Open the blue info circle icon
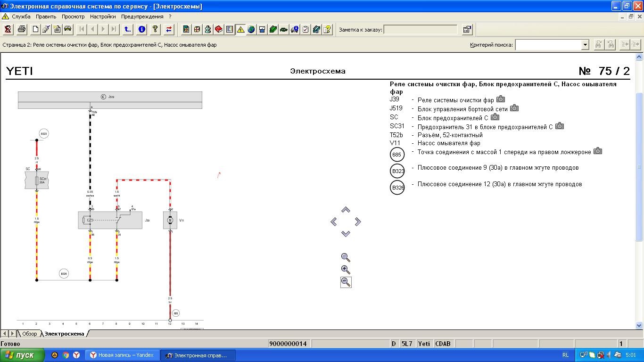The height and width of the screenshot is (362, 644). [x=141, y=29]
